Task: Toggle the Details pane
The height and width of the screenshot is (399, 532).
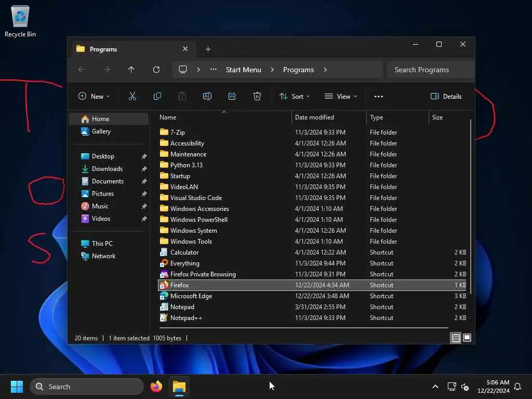Action: point(446,96)
